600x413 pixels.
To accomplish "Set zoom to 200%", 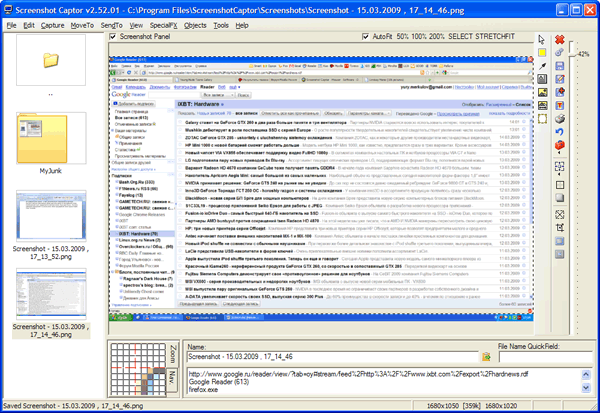I will pyautogui.click(x=437, y=36).
